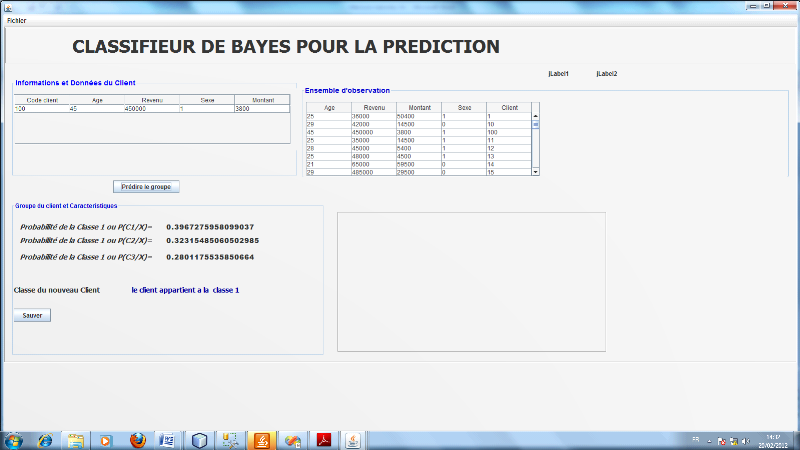Click the Montant header in client info table
Image resolution: width=800 pixels, height=450 pixels.
(x=262, y=100)
